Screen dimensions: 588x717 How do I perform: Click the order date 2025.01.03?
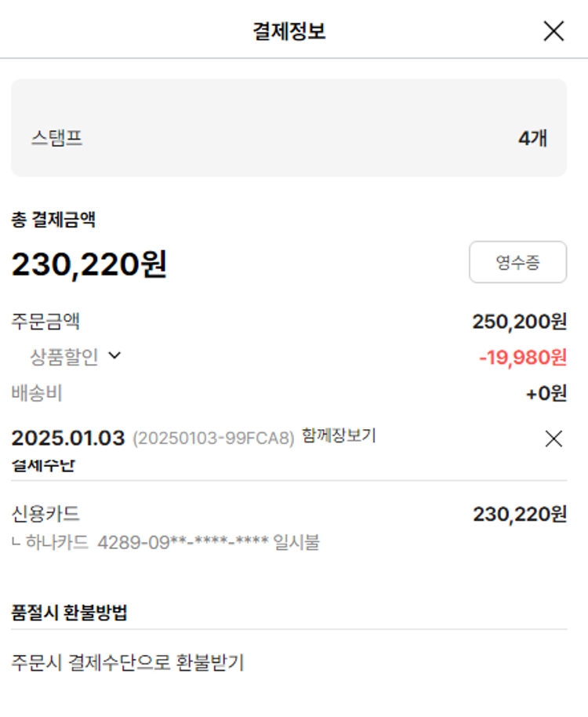(68, 438)
